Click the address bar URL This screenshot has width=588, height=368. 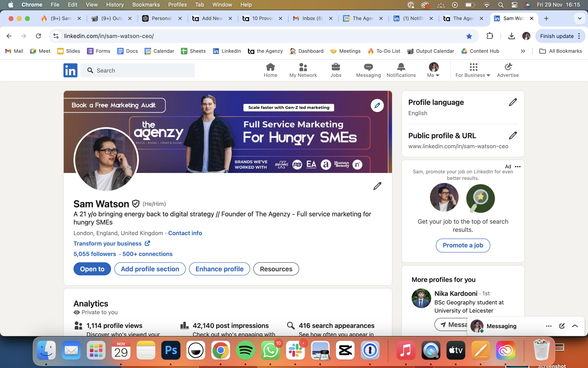point(109,36)
